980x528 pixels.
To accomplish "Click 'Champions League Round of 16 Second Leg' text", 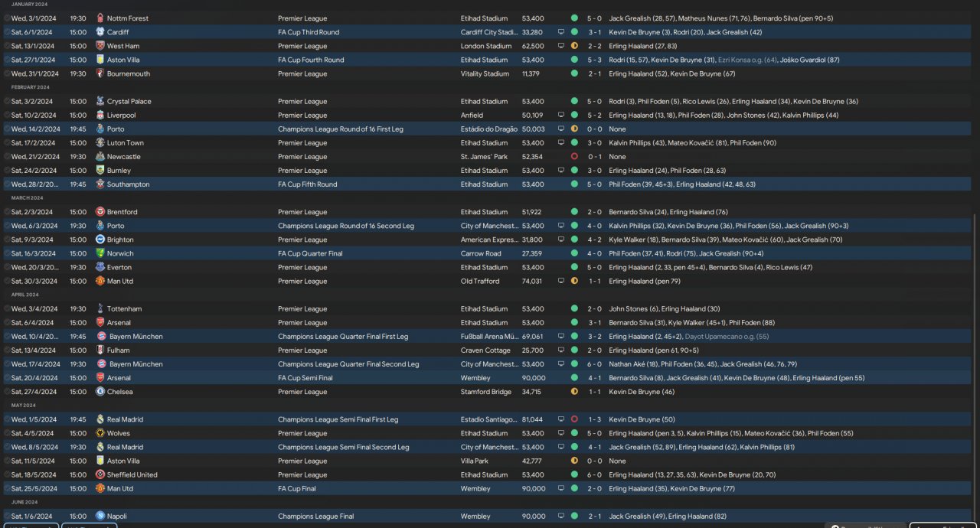I will [346, 226].
